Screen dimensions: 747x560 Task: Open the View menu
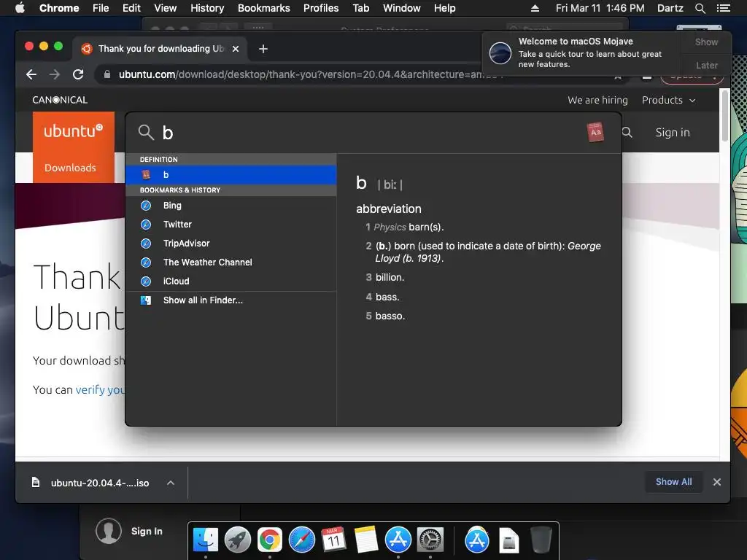point(166,8)
